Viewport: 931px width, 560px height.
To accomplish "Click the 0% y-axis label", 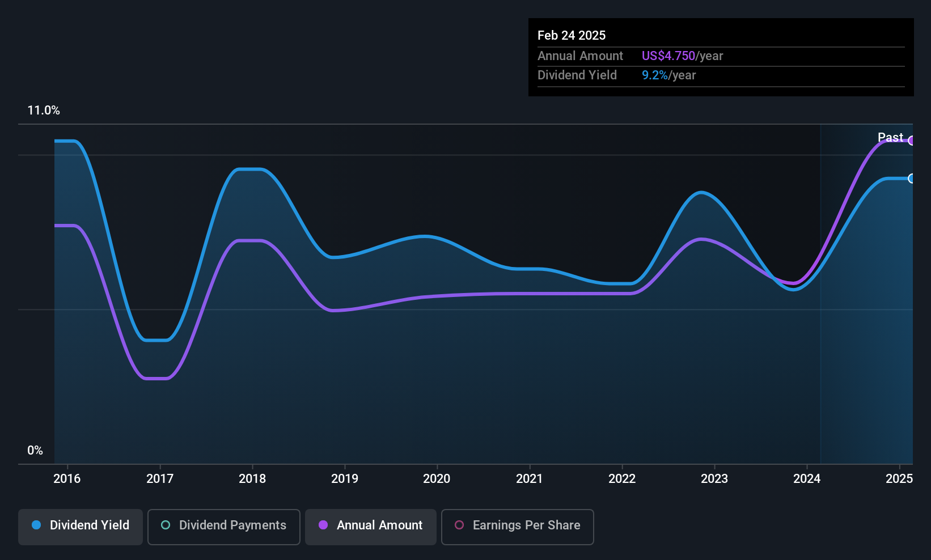I will tap(35, 451).
